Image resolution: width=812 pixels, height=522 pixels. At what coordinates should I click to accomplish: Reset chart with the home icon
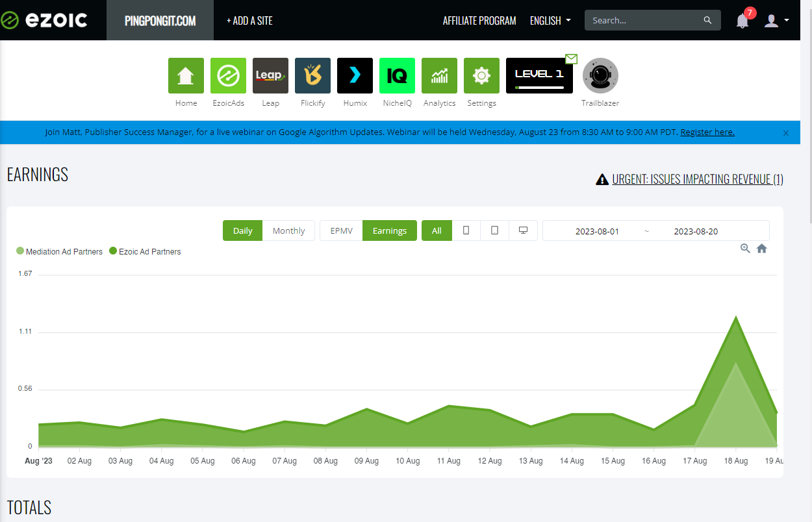(x=762, y=248)
